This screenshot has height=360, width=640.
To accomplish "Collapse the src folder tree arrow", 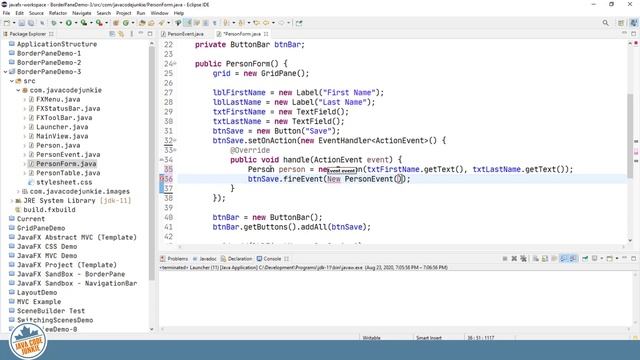I will (x=12, y=81).
